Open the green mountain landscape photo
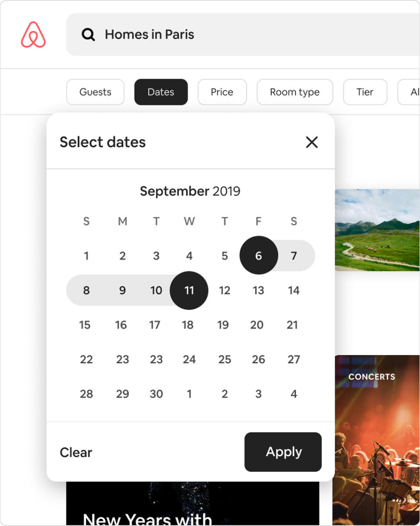Image resolution: width=420 pixels, height=526 pixels. pyautogui.click(x=377, y=230)
